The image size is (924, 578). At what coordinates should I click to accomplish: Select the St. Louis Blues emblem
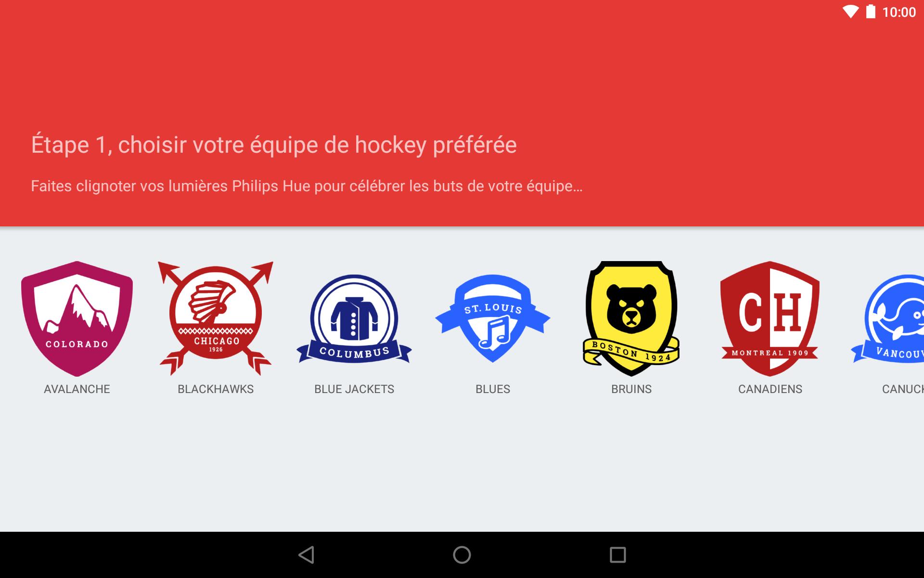tap(493, 319)
